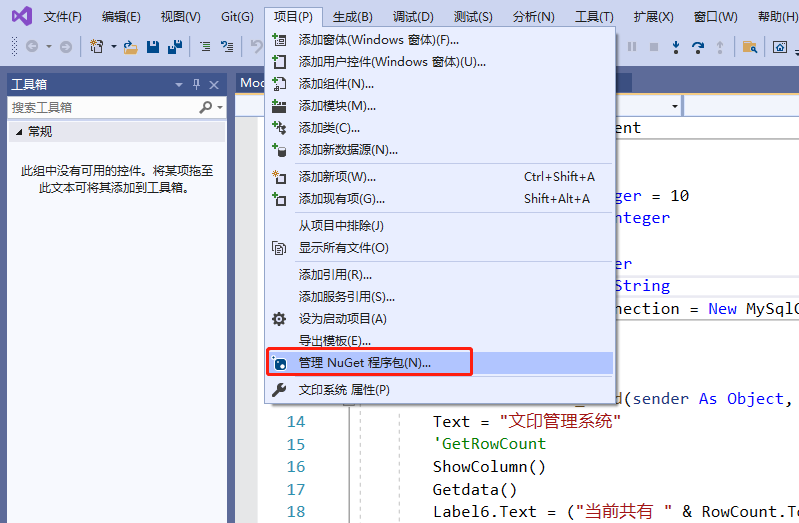Viewport: 799px width, 523px height.
Task: Open the 生成(B) menu
Action: pyautogui.click(x=352, y=17)
